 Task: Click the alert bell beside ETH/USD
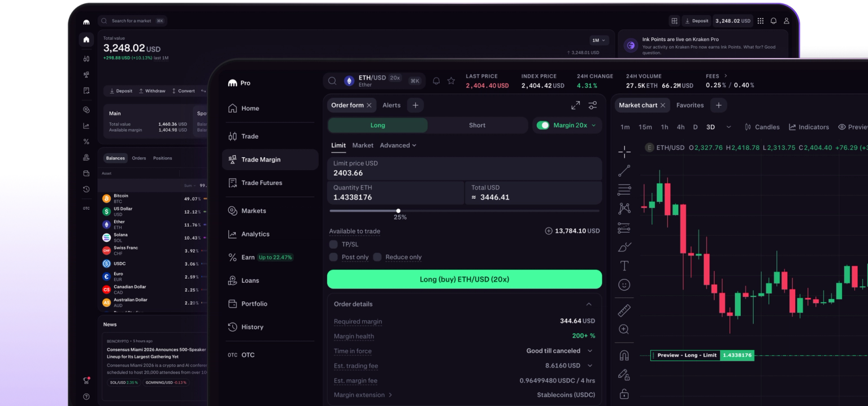pos(436,81)
